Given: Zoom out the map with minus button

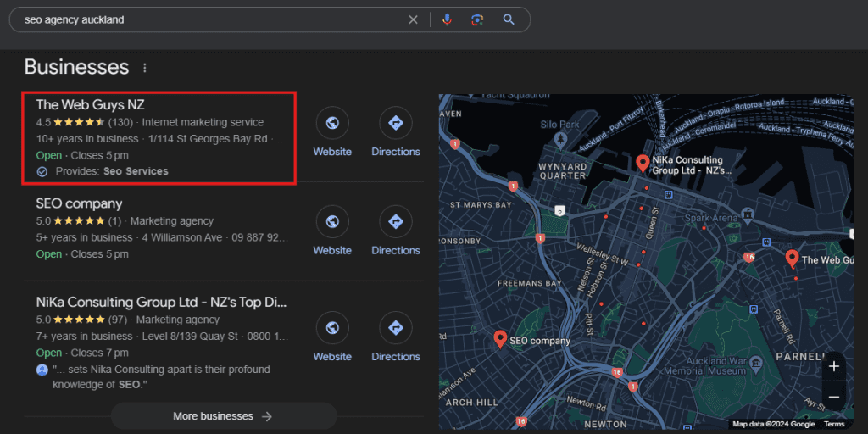Looking at the screenshot, I should tap(834, 397).
